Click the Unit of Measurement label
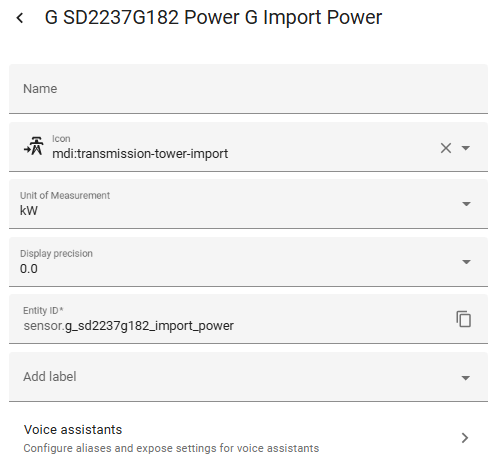The width and height of the screenshot is (499, 476). pyautogui.click(x=65, y=195)
